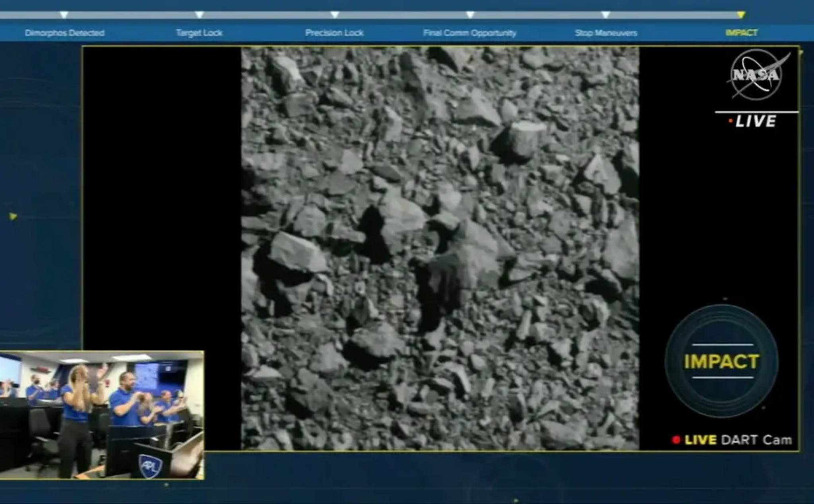Select the Target Lock stage label
The height and width of the screenshot is (504, 814).
pyautogui.click(x=199, y=33)
